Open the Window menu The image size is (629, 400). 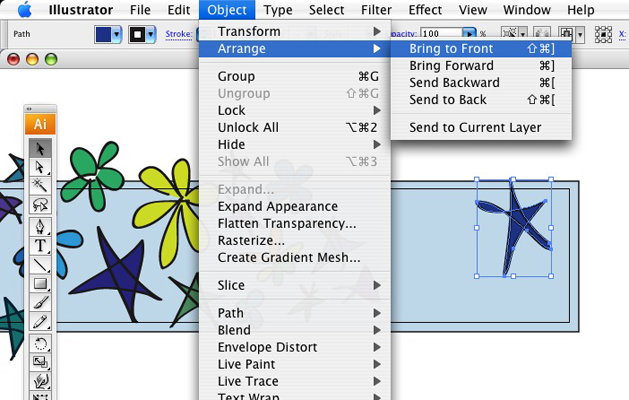coord(527,10)
